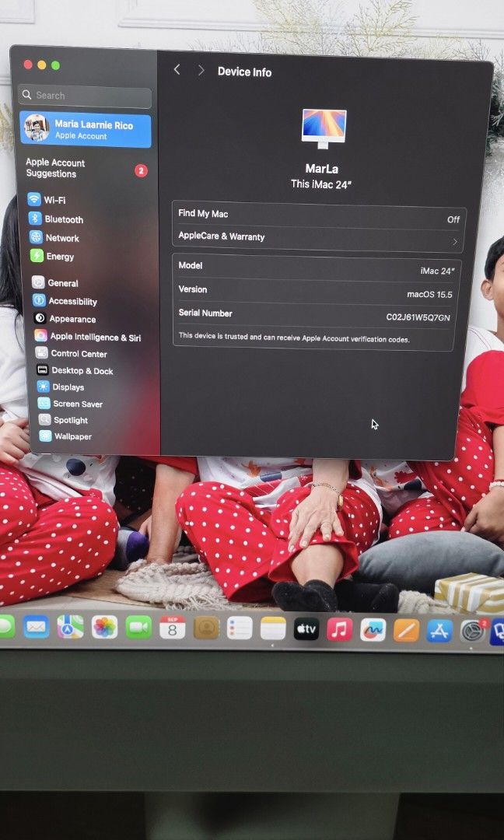This screenshot has height=840, width=504.
Task: Select Maria Laarnie Rico Apple Account
Action: (86, 129)
